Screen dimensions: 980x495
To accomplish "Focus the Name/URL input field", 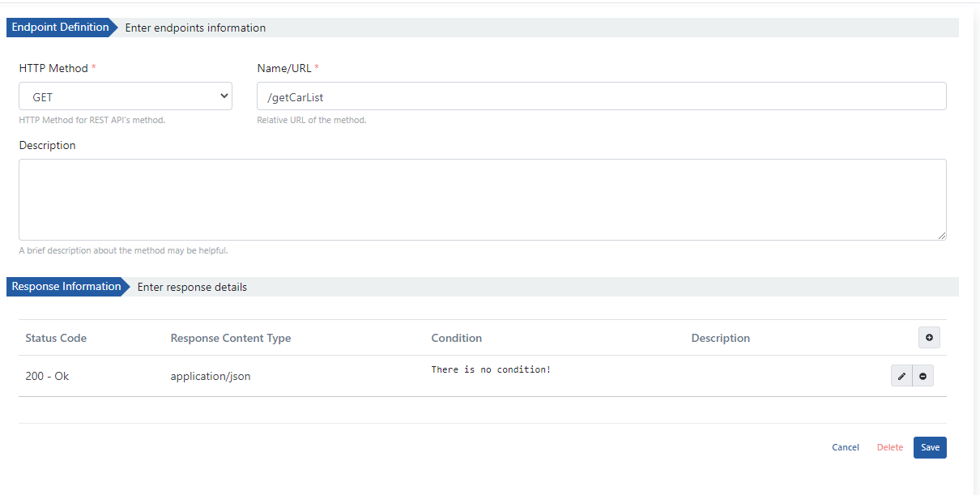I will click(x=601, y=96).
